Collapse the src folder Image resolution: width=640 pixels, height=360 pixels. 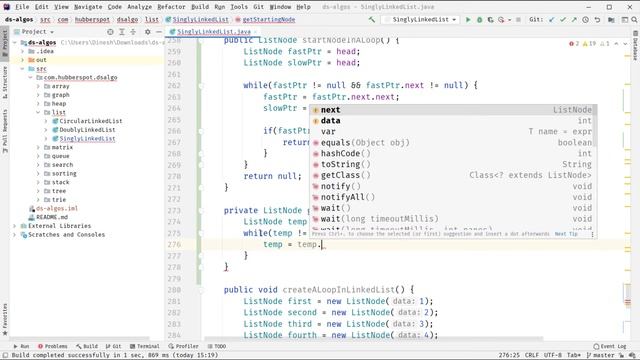[22, 69]
